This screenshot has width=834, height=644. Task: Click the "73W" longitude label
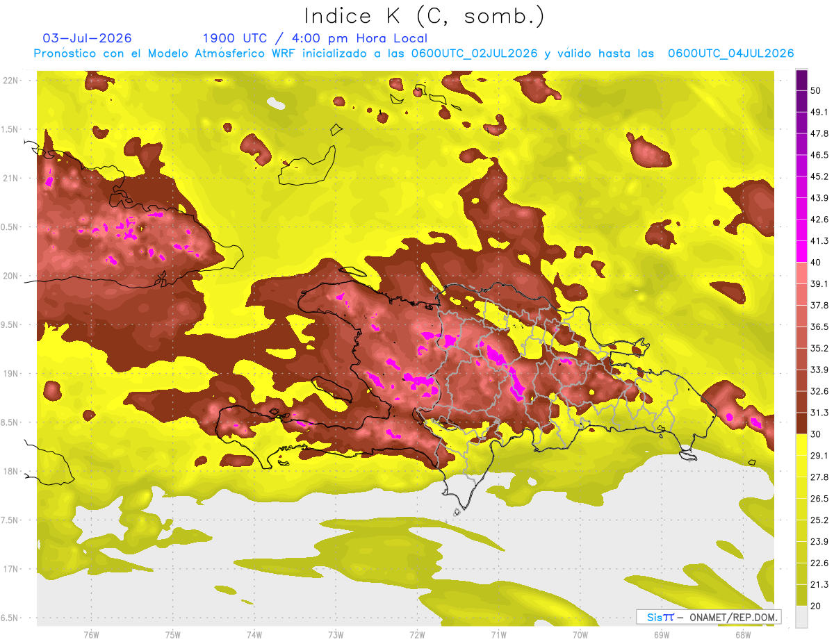tap(336, 635)
